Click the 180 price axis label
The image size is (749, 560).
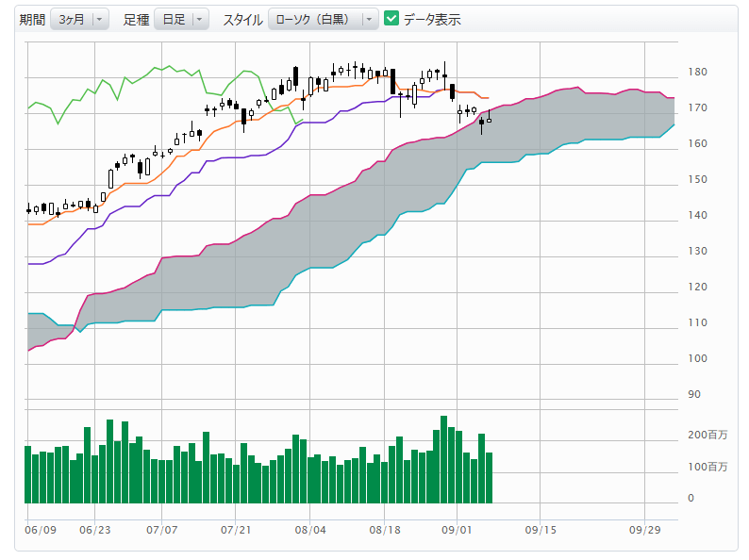[x=698, y=73]
